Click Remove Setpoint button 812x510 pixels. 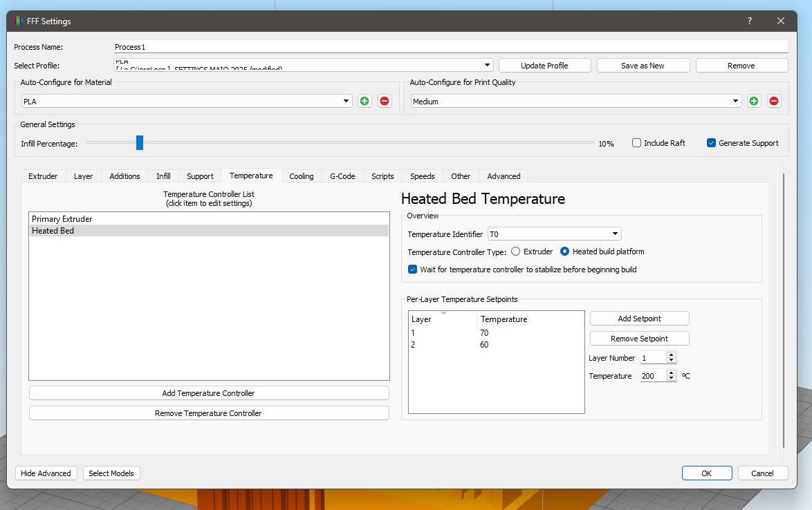[x=640, y=339]
